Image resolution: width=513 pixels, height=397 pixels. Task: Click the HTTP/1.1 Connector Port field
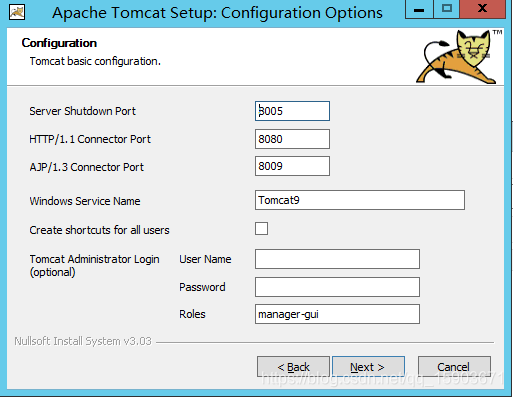coord(292,139)
